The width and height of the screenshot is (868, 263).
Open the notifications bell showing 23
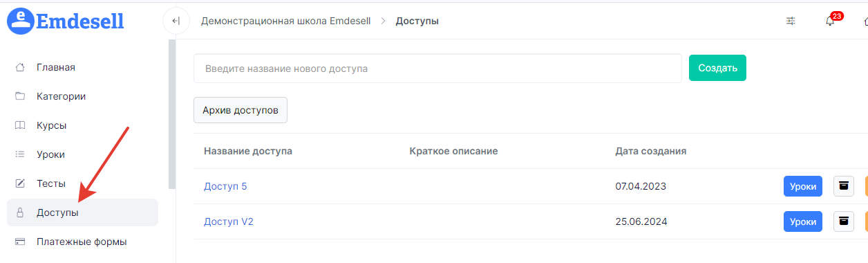[831, 21]
